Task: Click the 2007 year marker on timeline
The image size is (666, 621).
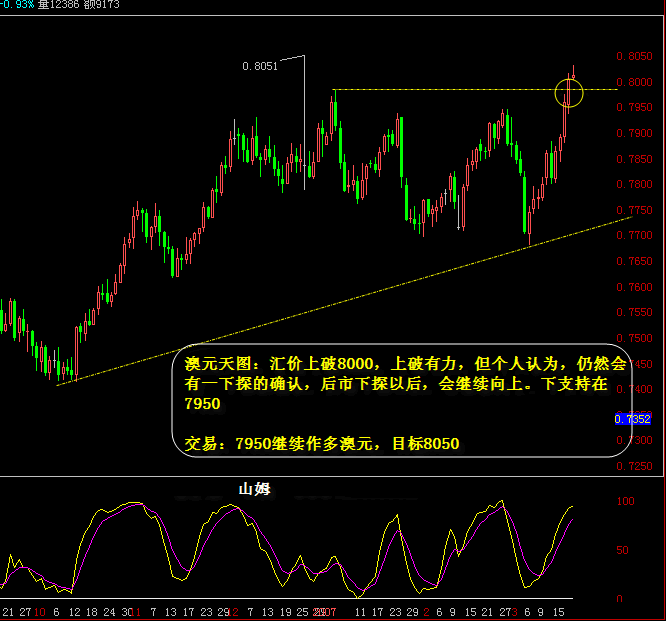Action: pos(325,612)
